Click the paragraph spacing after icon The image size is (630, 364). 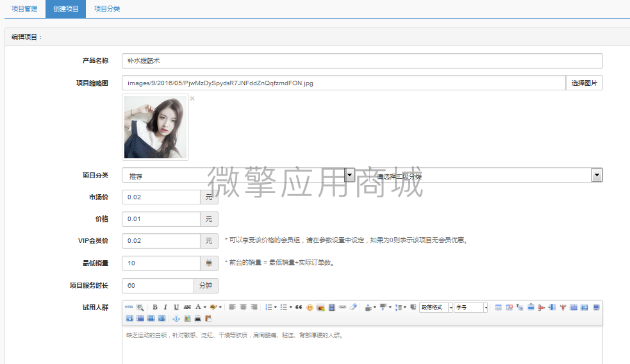[x=383, y=307]
